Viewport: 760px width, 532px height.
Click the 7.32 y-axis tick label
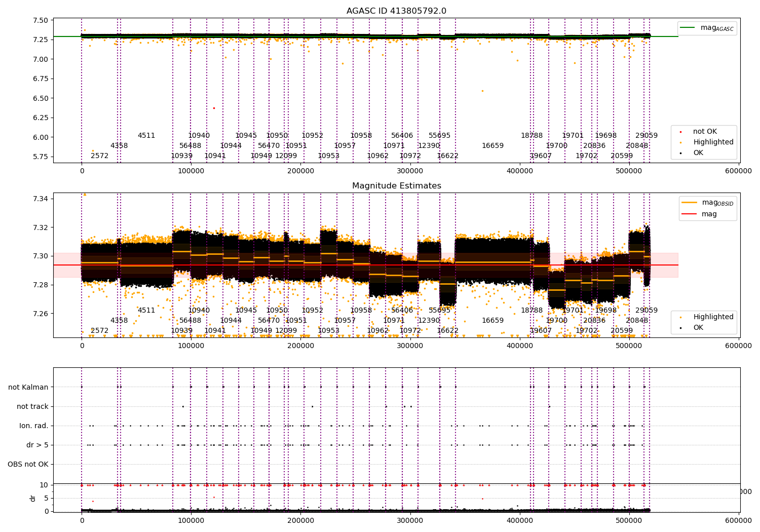point(40,227)
